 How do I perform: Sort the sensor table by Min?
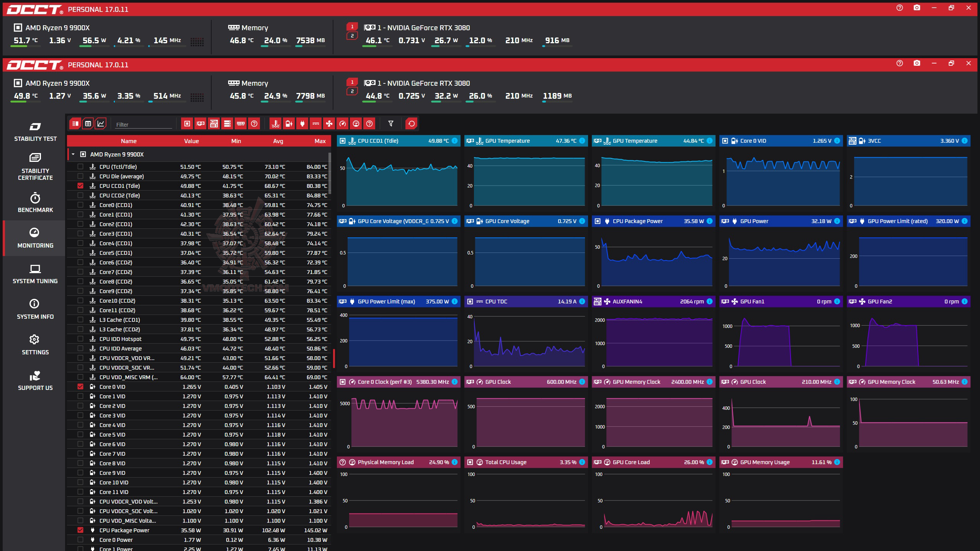click(236, 141)
